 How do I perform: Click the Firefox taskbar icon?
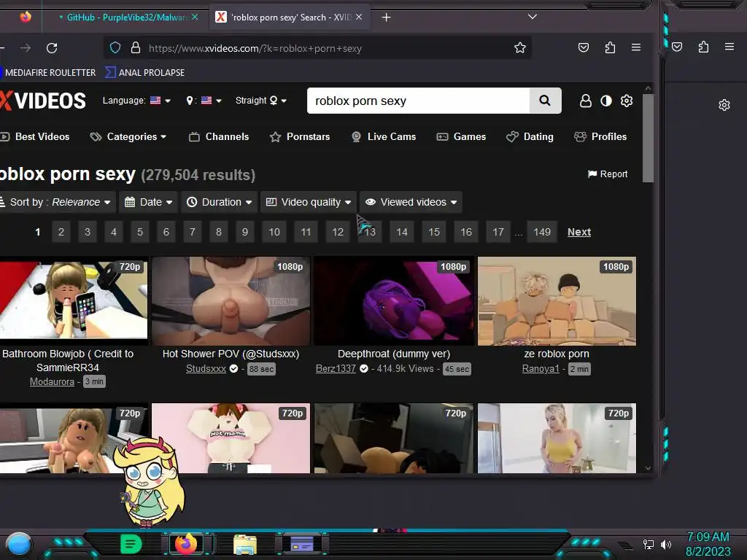pos(186,544)
